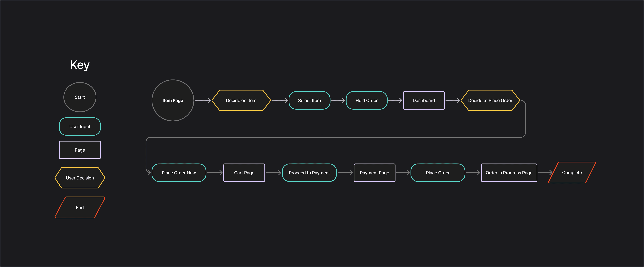The image size is (644, 267).
Task: Select the Decide on Item hexagon
Action: click(x=241, y=100)
